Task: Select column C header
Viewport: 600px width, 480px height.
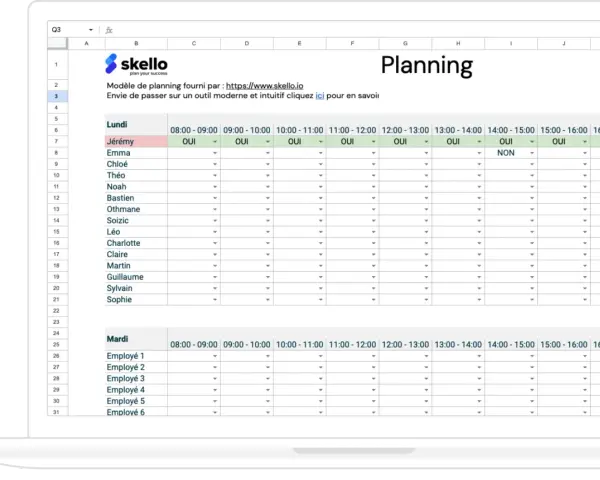Action: [x=194, y=43]
